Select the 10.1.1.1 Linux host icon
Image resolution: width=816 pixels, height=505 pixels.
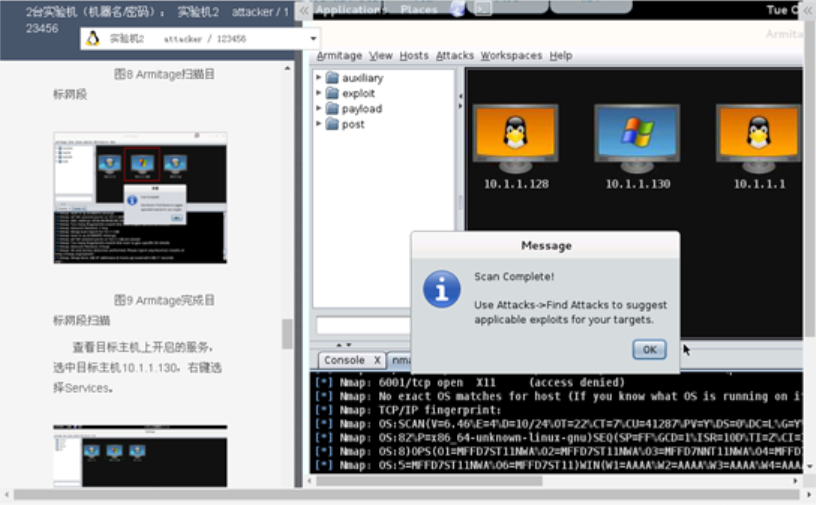[x=759, y=138]
